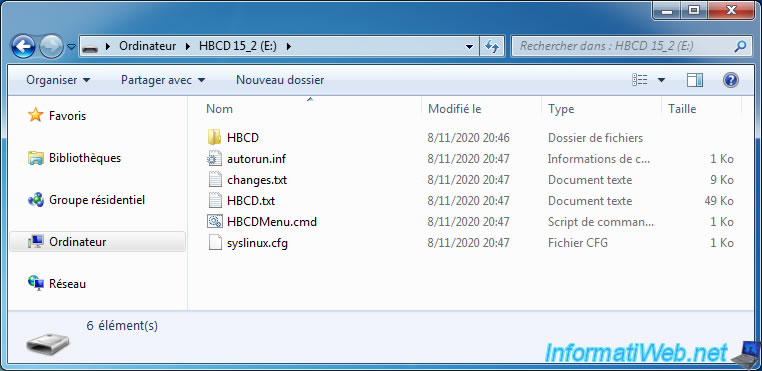This screenshot has width=762, height=371.
Task: Click the Réseau network icon
Action: pos(35,283)
